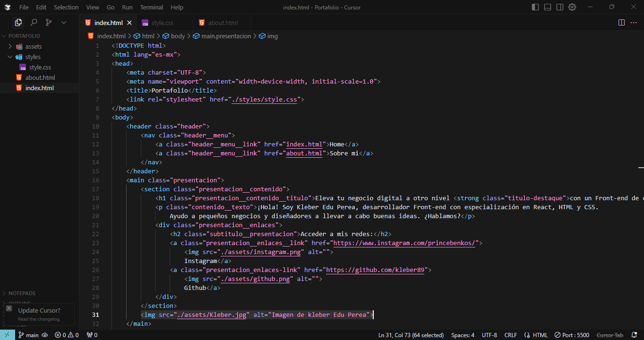Toggle the bottom panel layout icon
The image size is (644, 340).
[x=548, y=7]
